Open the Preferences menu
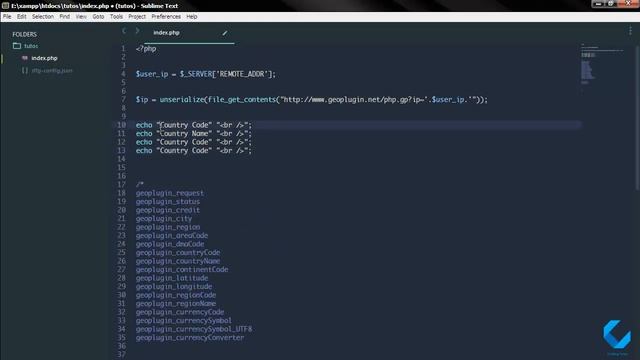The width and height of the screenshot is (640, 360). [166, 17]
